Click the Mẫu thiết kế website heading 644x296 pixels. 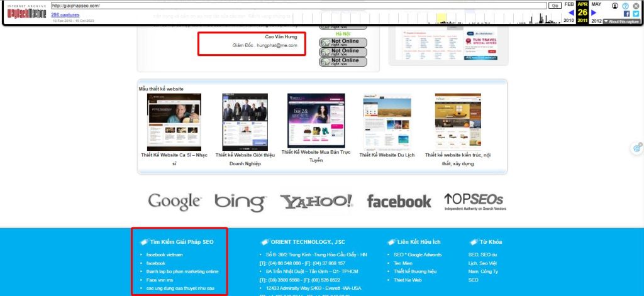pos(161,89)
